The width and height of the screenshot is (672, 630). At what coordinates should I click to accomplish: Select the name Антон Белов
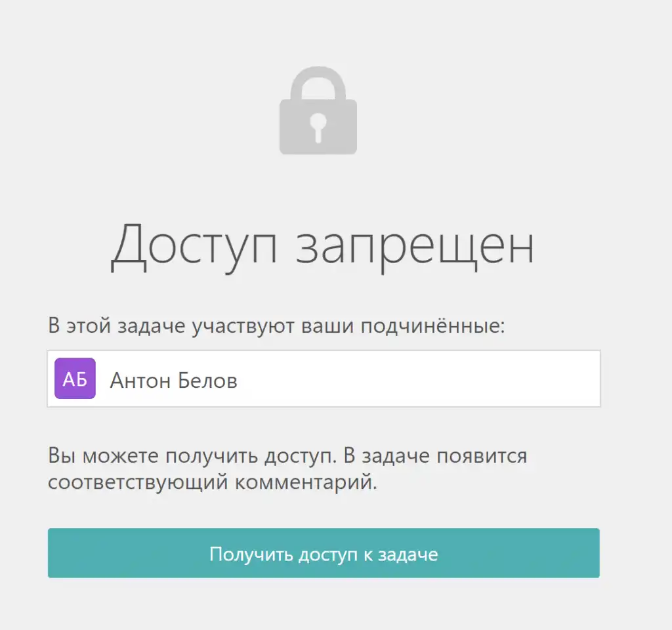[x=173, y=380]
